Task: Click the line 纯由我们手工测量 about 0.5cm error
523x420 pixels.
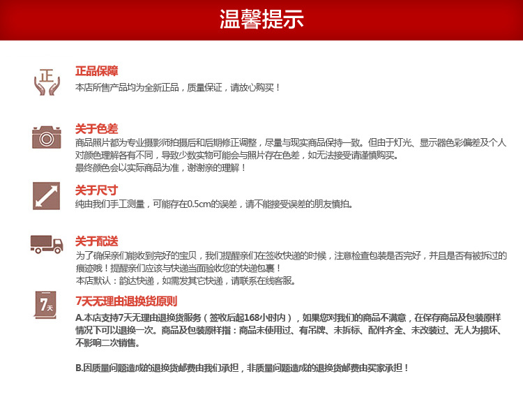Action: pyautogui.click(x=214, y=204)
